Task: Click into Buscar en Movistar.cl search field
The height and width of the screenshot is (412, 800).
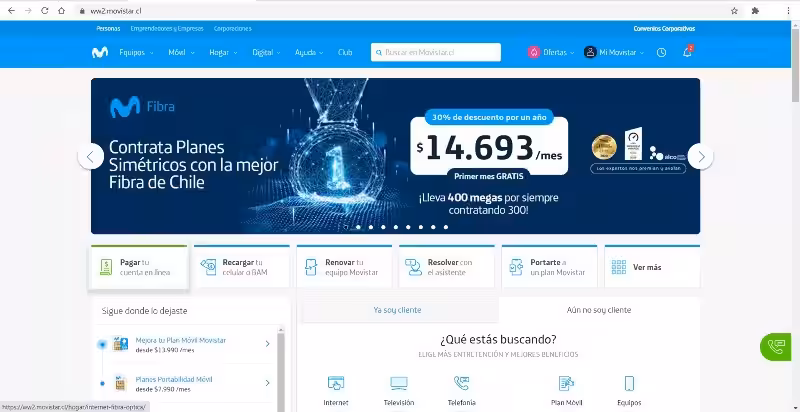Action: 436,52
